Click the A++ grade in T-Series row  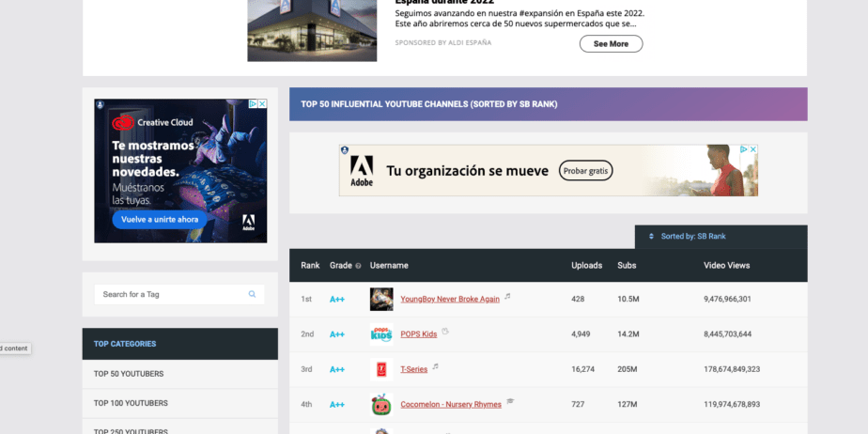click(337, 370)
